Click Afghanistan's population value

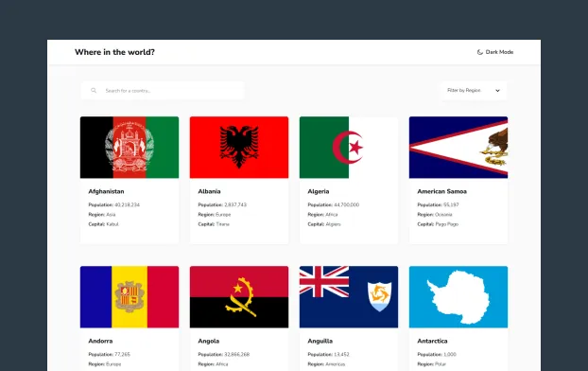point(127,205)
